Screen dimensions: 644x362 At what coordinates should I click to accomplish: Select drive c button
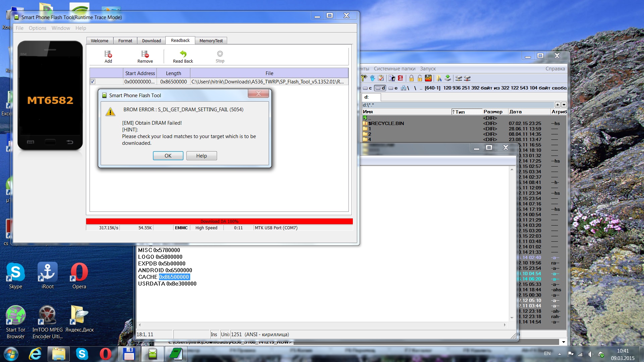coord(368,88)
